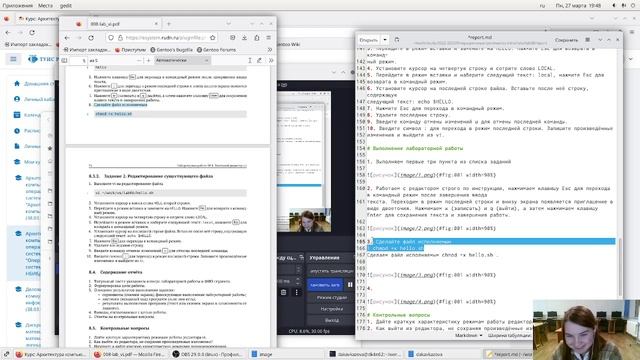Open the OBS three-dot options menu
The height and width of the screenshot is (360, 640).
pyautogui.click(x=297, y=292)
